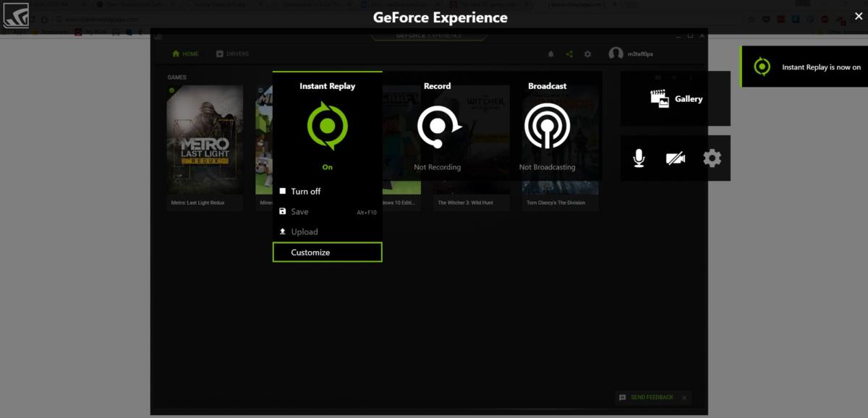Viewport: 868px width, 418px height.
Task: Click the green Instant Replay icon
Action: pos(328,127)
